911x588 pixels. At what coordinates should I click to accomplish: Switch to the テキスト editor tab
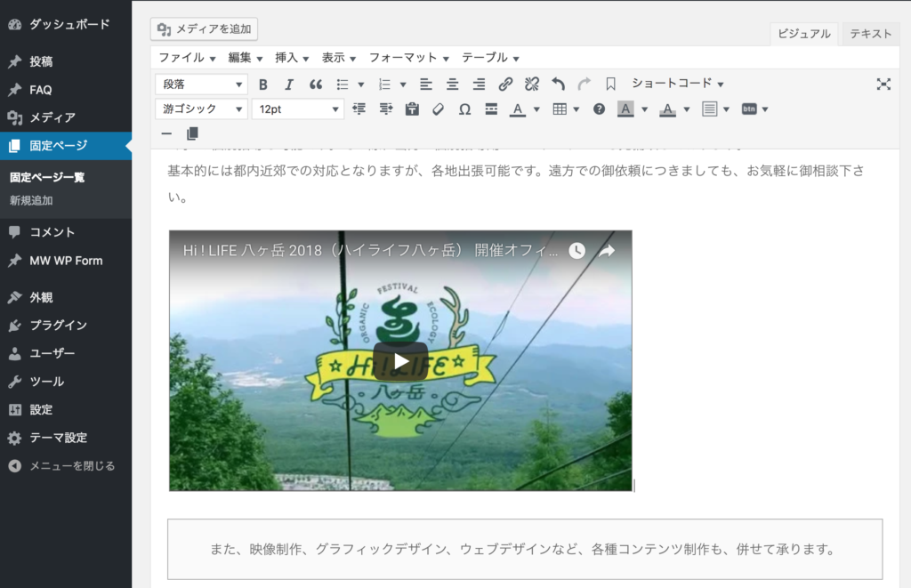870,34
